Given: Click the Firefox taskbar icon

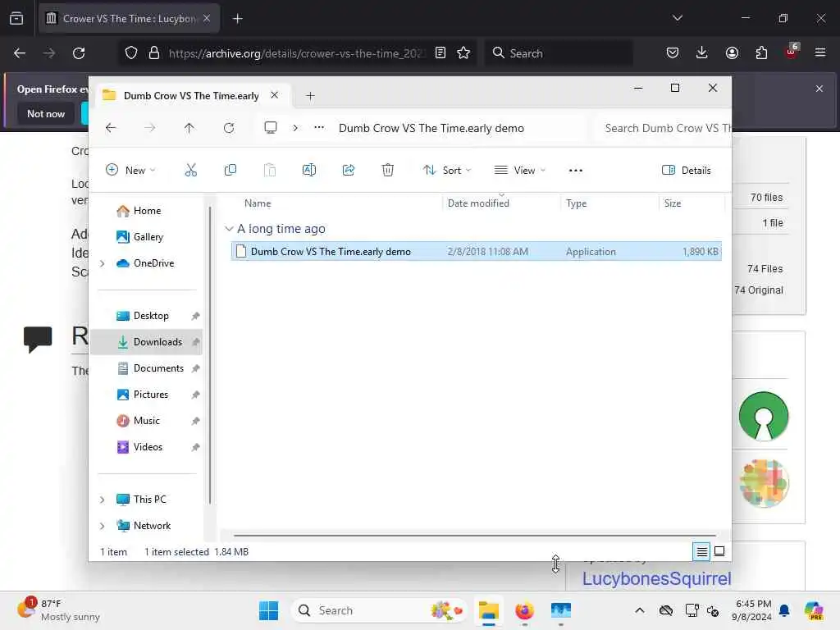Looking at the screenshot, I should (524, 610).
